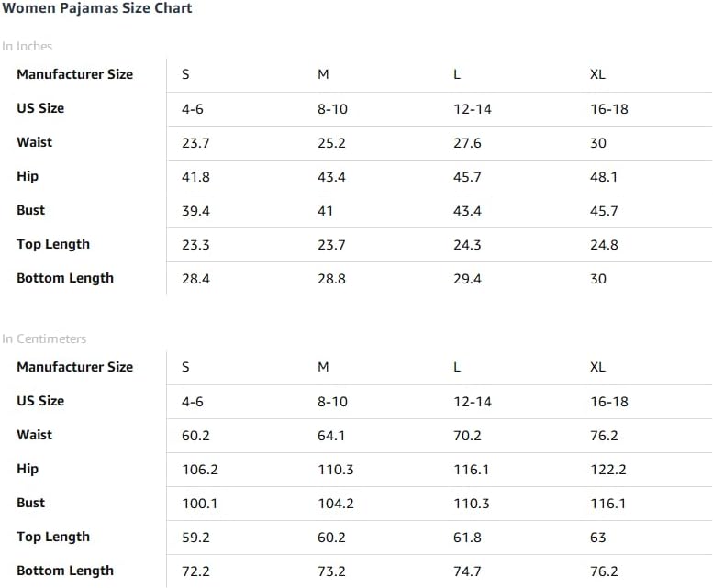This screenshot has width=713, height=588.
Task: Select Top Length value 63 in centimeters
Action: (x=598, y=538)
